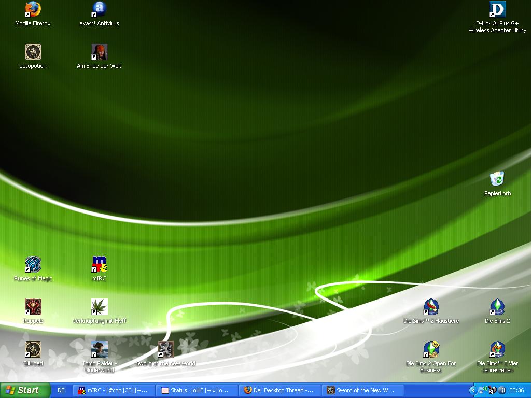Select the Die Sims 2 Haustiere icon
Viewport: 532px width, 398px height.
click(431, 307)
